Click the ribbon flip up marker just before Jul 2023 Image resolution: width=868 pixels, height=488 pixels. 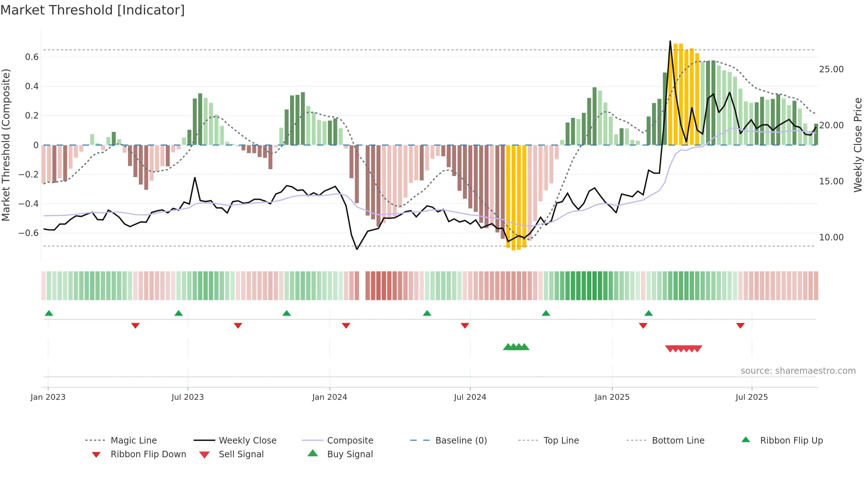point(178,313)
